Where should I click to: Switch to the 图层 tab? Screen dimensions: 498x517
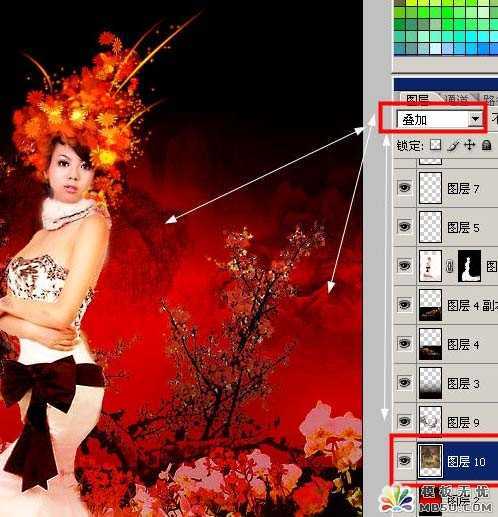pyautogui.click(x=418, y=99)
